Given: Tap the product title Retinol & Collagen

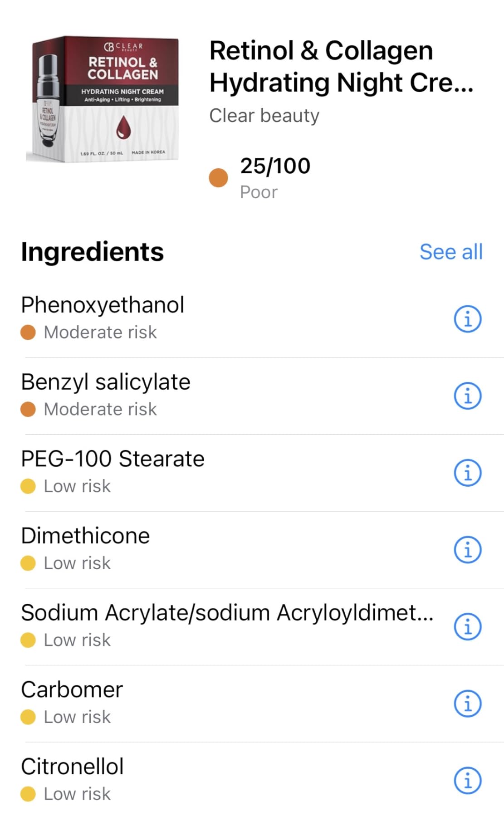Looking at the screenshot, I should pos(341,66).
